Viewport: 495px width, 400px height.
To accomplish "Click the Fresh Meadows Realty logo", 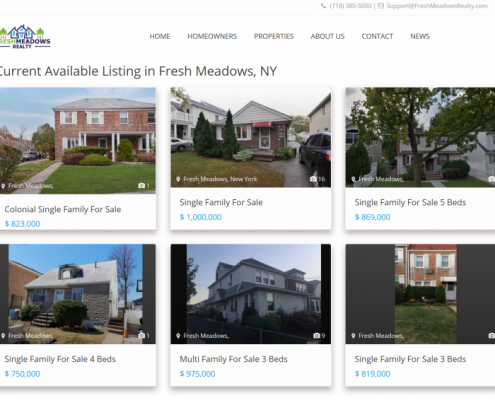I will (x=25, y=37).
